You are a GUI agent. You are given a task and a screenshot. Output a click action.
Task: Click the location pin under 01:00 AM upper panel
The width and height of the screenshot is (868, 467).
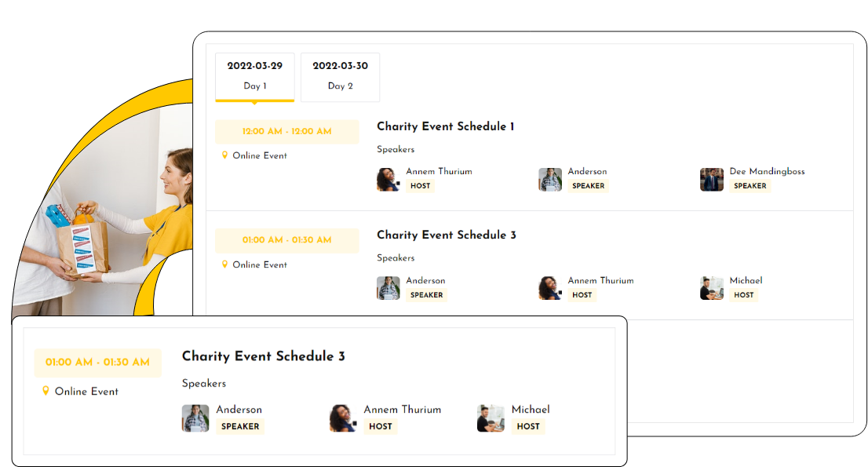pos(224,265)
